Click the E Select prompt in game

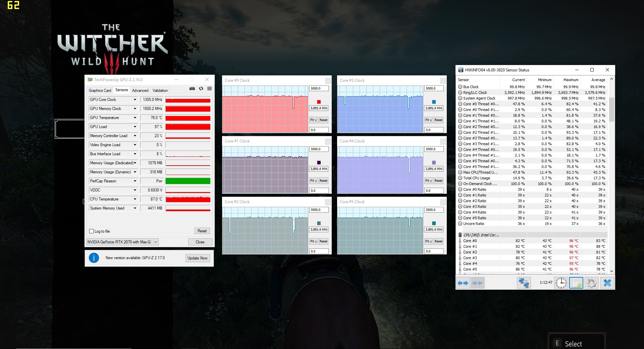pos(577,343)
